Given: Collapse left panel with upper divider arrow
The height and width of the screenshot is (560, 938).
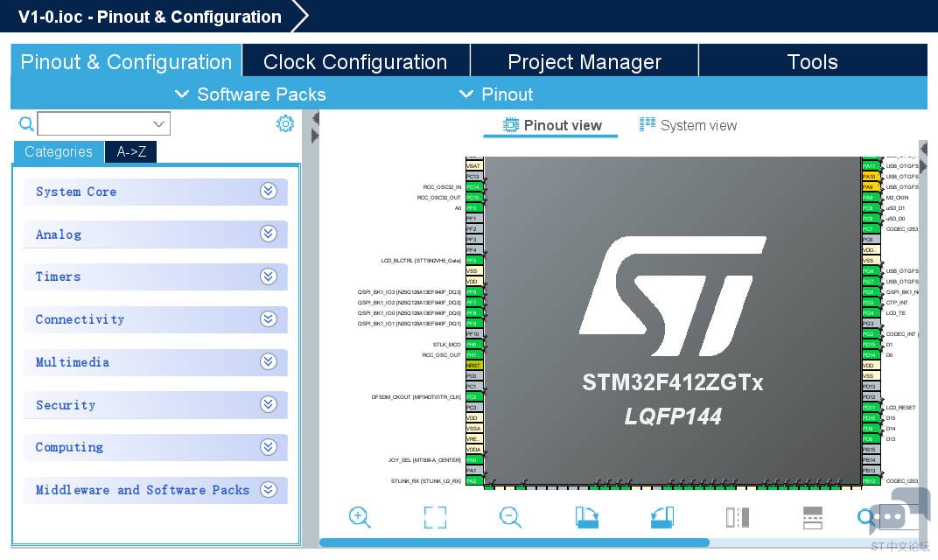Looking at the screenshot, I should [315, 119].
